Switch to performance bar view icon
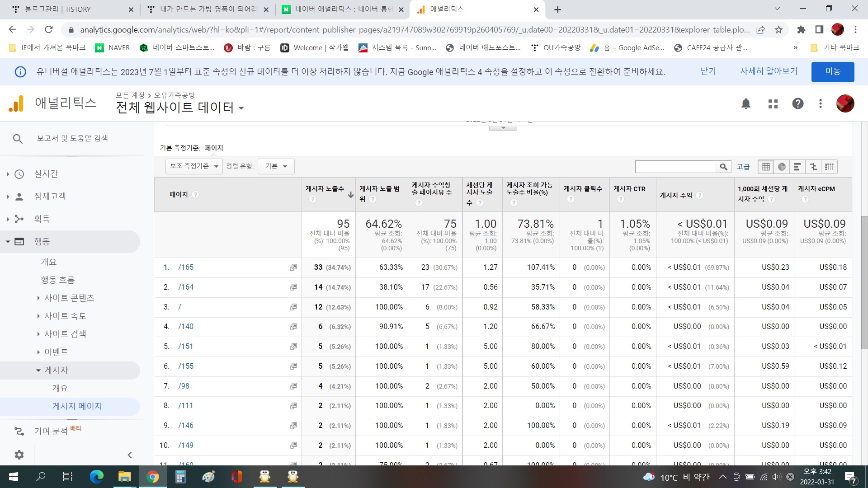The width and height of the screenshot is (868, 488). [797, 167]
